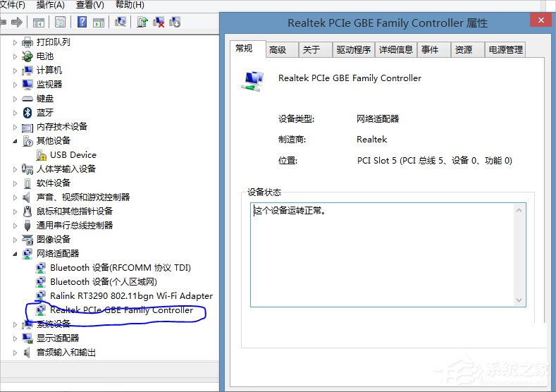
Task: Select Realtek PCIe GBE Family Controller in tree
Action: click(x=121, y=310)
